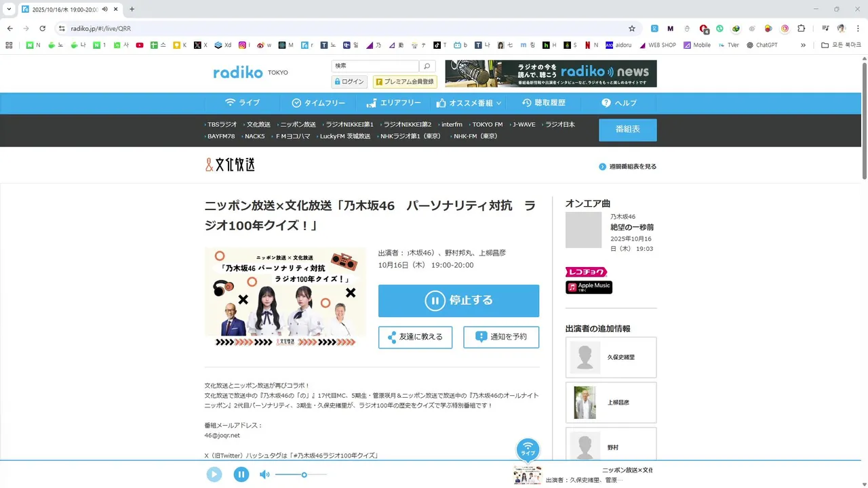The image size is (868, 488).
Task: Click the ログイン button
Action: point(349,81)
